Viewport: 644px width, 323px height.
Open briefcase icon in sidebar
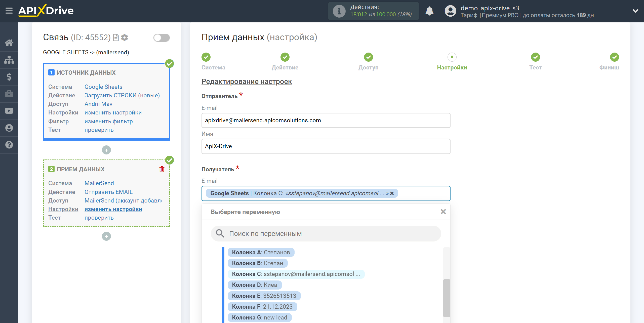(9, 94)
